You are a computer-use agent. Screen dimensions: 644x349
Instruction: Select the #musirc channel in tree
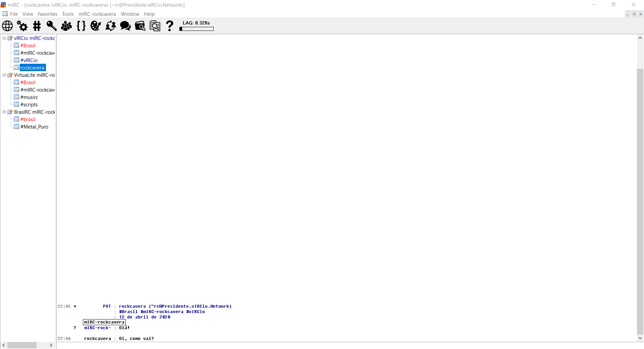(x=29, y=97)
